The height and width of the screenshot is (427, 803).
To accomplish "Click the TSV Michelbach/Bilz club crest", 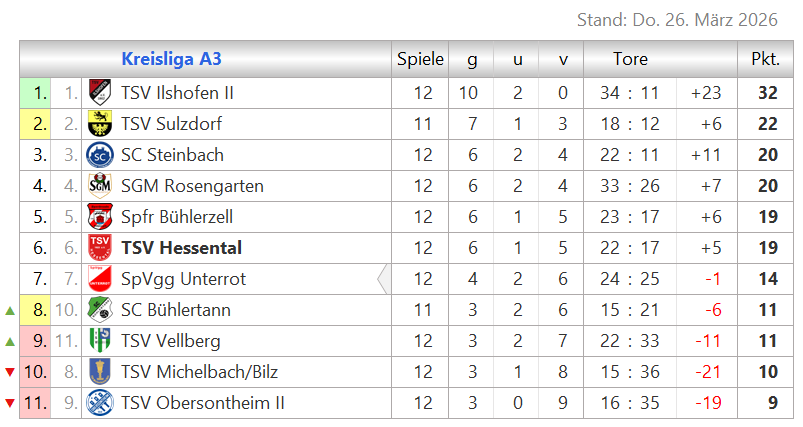I will (x=99, y=372).
